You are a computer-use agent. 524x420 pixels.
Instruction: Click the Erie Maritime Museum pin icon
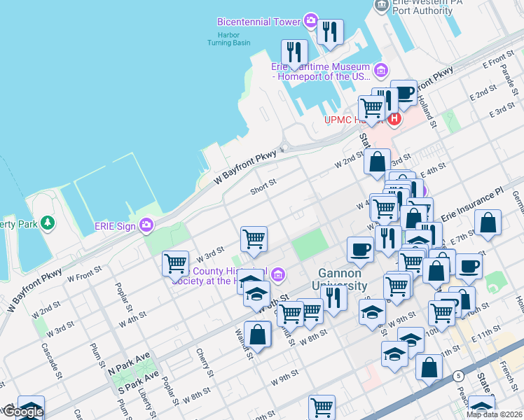[x=381, y=71]
